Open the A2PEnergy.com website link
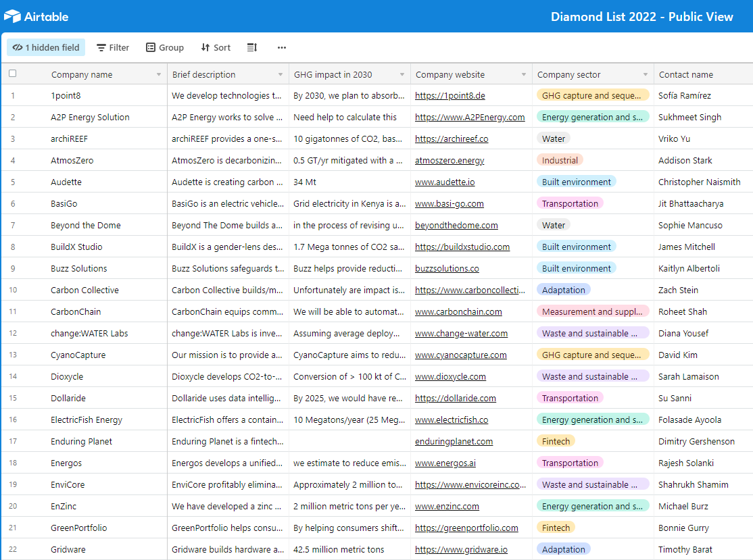The height and width of the screenshot is (560, 753). 470,117
